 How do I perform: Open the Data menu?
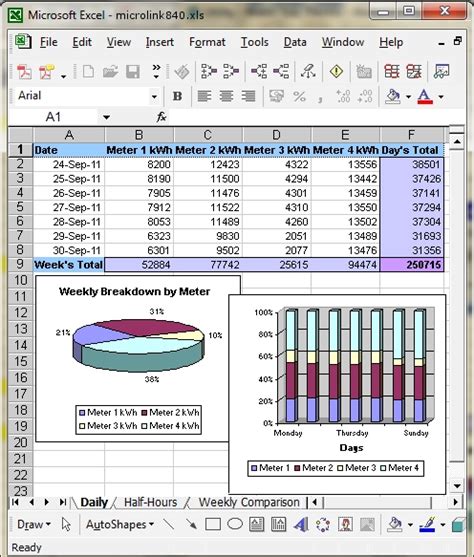(x=295, y=42)
